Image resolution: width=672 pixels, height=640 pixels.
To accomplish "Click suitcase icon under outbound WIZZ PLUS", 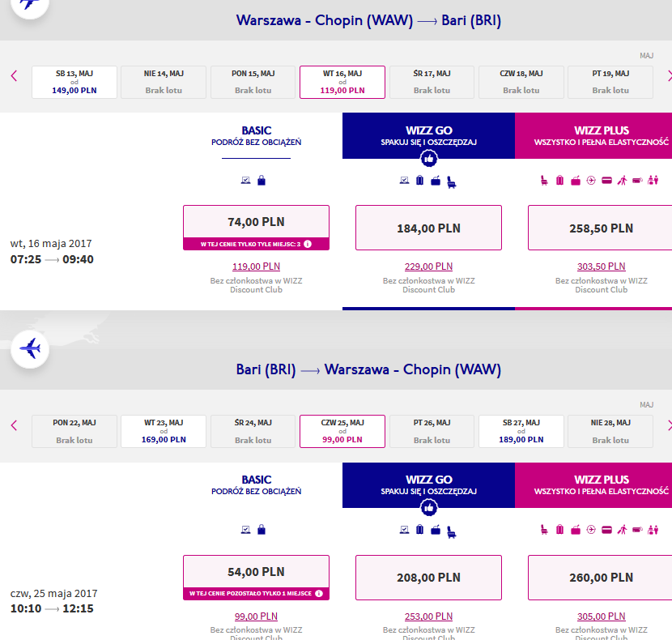I will (559, 181).
